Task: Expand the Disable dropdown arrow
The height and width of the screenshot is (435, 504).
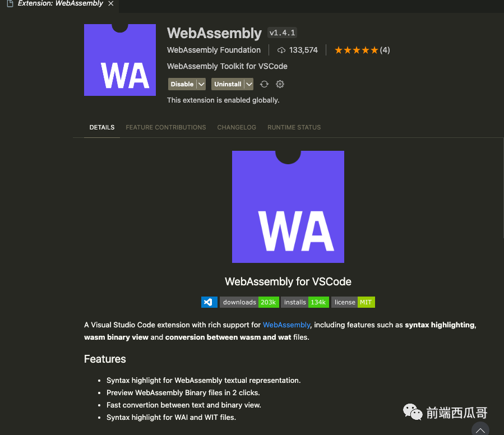Action: (201, 84)
